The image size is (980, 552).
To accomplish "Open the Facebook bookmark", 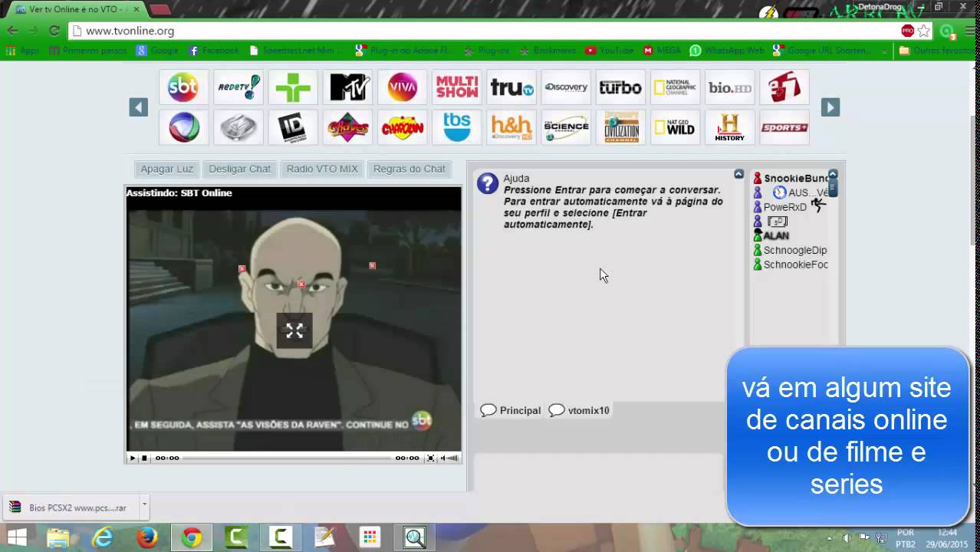I will pos(214,51).
